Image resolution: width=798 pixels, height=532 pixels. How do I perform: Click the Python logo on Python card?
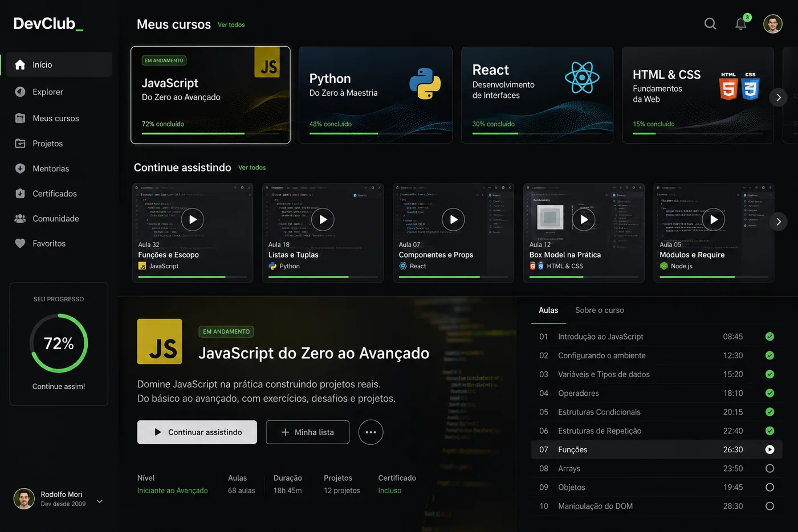coord(425,83)
